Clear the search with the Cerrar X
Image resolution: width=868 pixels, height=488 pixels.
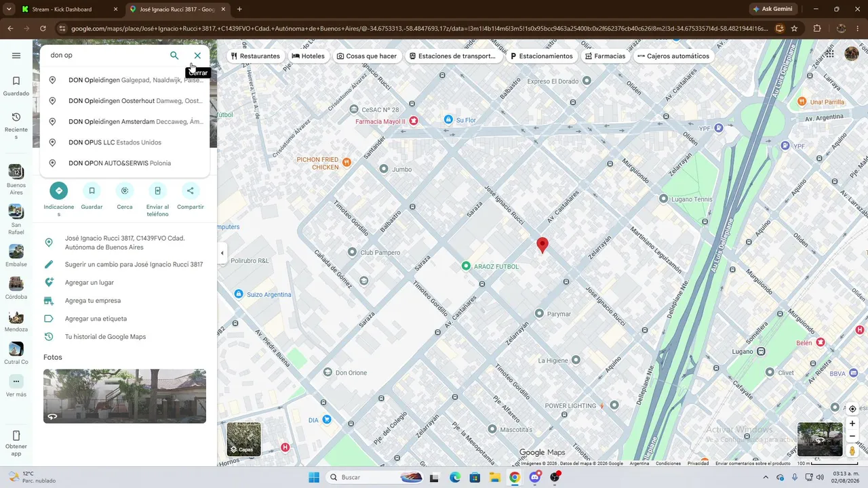[197, 56]
